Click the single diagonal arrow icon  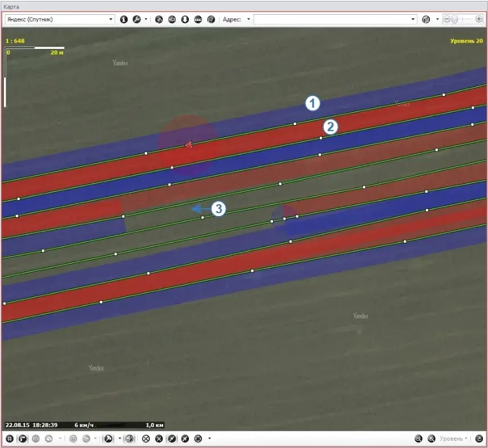[x=185, y=439]
